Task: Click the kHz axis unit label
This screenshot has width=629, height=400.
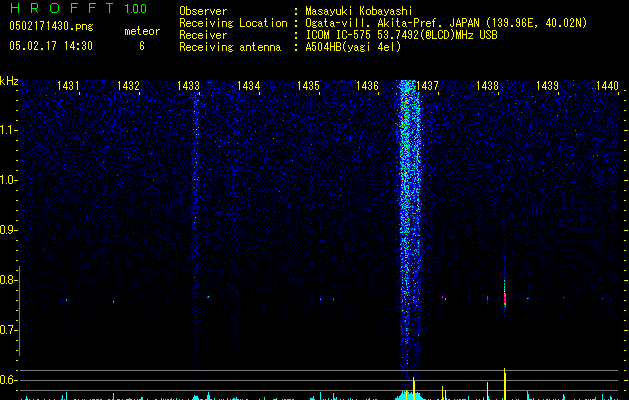Action: 9,81
